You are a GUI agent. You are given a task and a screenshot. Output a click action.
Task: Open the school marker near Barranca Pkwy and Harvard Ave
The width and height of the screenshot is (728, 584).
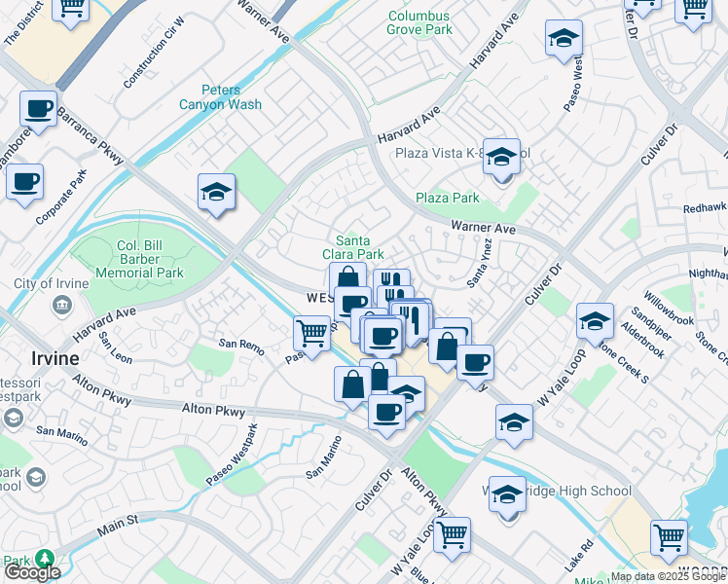(x=216, y=193)
